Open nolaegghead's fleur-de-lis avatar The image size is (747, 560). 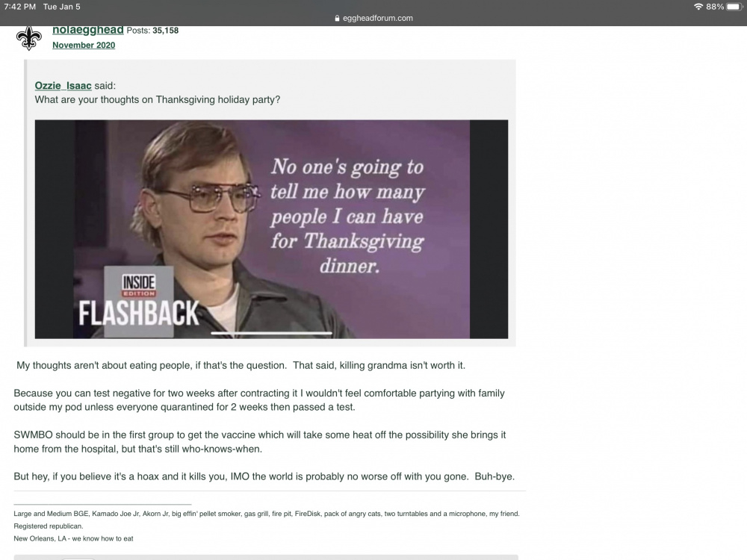[28, 38]
